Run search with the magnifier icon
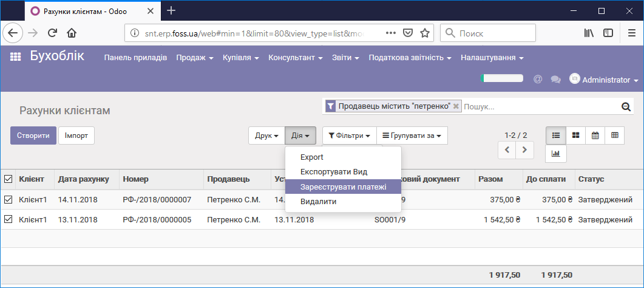This screenshot has height=288, width=644. [x=626, y=107]
